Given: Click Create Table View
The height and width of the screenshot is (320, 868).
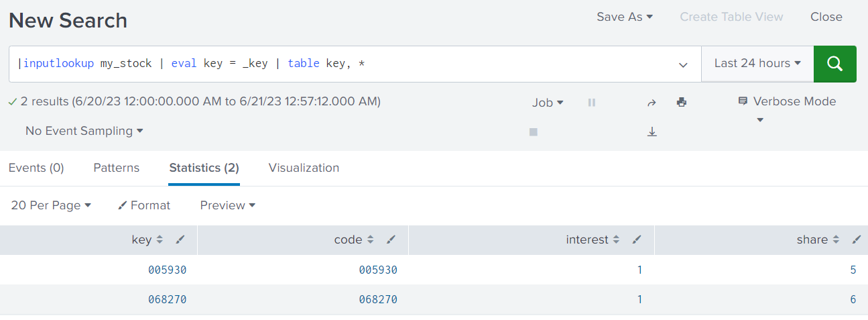Looking at the screenshot, I should pos(731,17).
